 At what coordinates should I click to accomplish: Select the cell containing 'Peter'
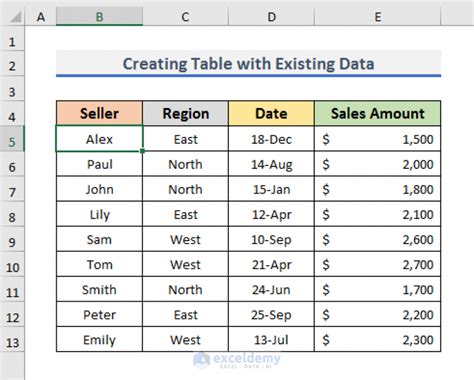coord(99,315)
